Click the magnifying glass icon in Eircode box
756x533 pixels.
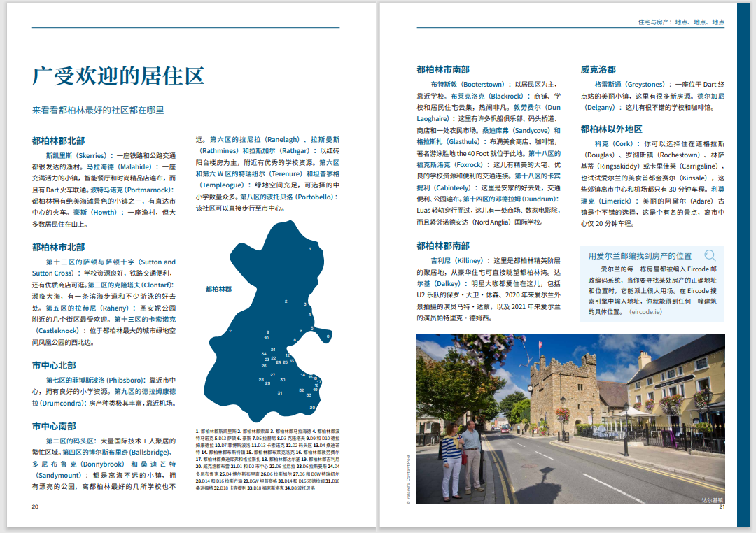point(710,255)
